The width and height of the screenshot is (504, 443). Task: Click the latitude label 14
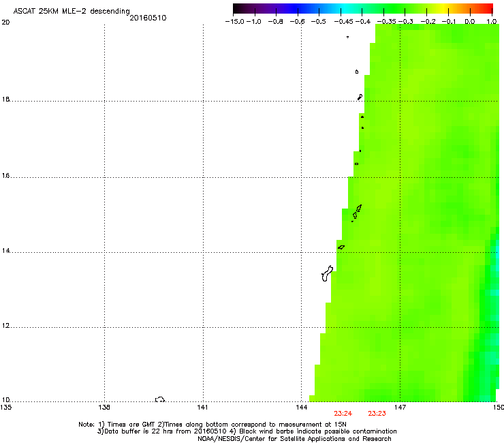tap(5, 251)
